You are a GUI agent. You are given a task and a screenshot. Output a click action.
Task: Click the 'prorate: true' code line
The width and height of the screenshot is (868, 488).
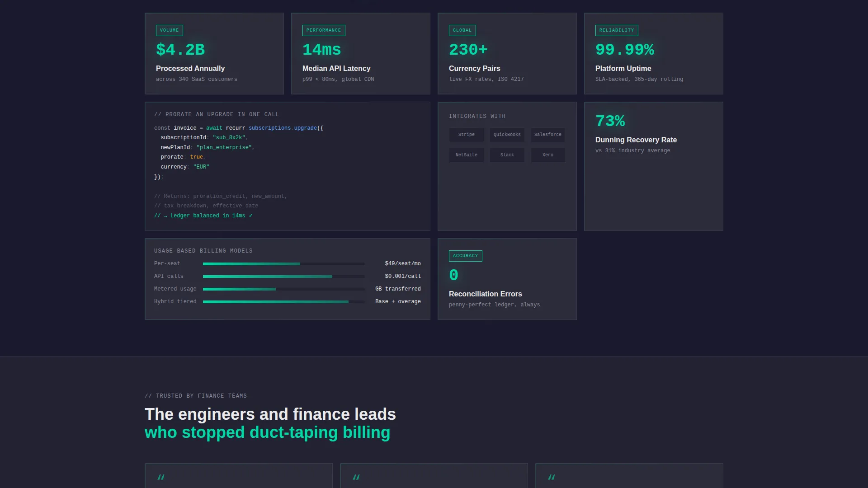183,157
